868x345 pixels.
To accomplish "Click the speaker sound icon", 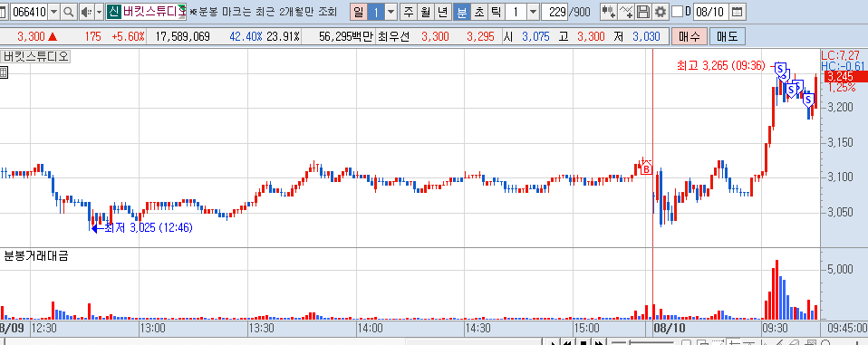I will click(x=86, y=11).
